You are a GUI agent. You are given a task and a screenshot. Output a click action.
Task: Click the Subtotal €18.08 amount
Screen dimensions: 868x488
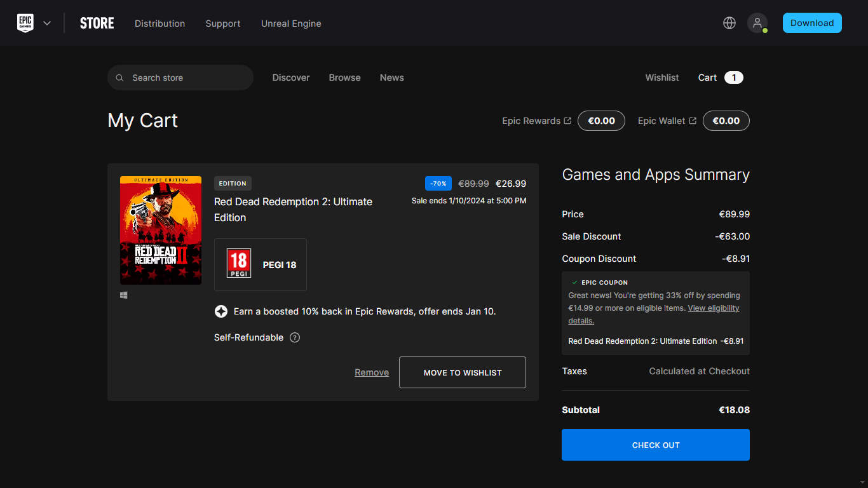[x=734, y=410]
